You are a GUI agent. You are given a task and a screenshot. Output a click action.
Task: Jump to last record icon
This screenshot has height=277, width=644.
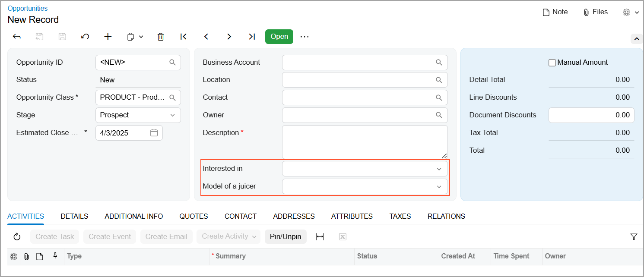[x=252, y=37]
